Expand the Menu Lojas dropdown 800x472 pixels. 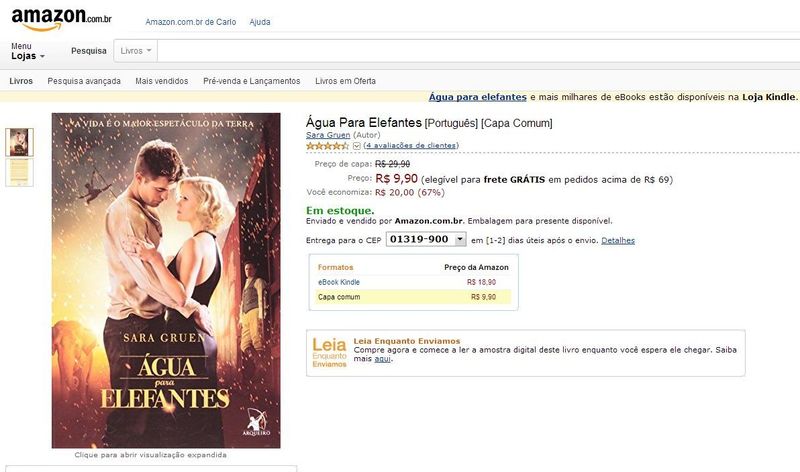pos(28,52)
